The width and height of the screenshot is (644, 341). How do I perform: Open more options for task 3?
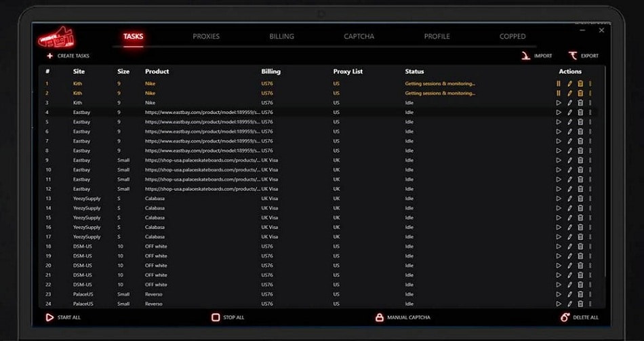(590, 103)
